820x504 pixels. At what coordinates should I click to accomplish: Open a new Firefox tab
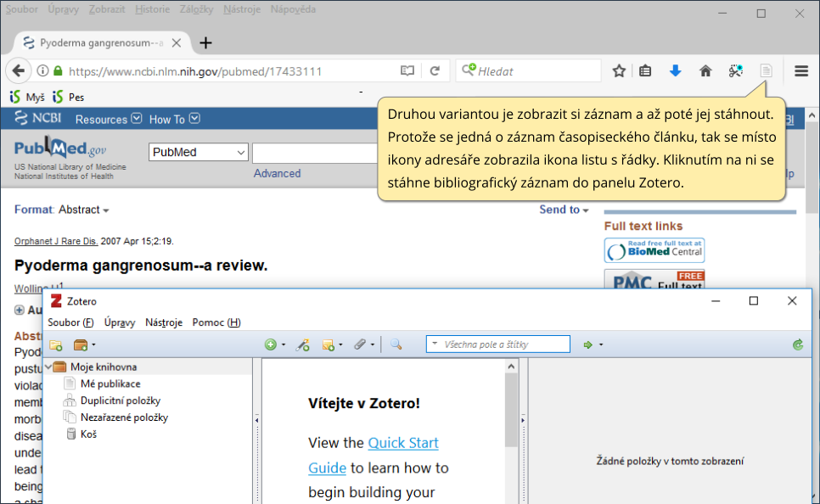click(x=205, y=43)
